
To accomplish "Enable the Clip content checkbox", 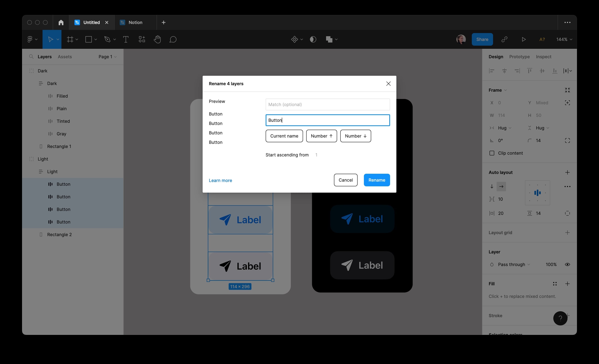I will click(492, 153).
